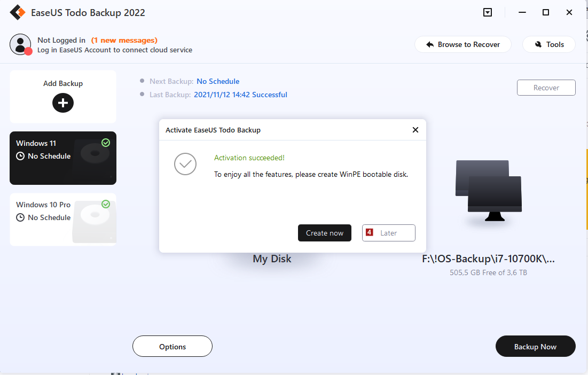Click the clock icon under Windows 10 Pro
The width and height of the screenshot is (588, 375).
[20, 217]
